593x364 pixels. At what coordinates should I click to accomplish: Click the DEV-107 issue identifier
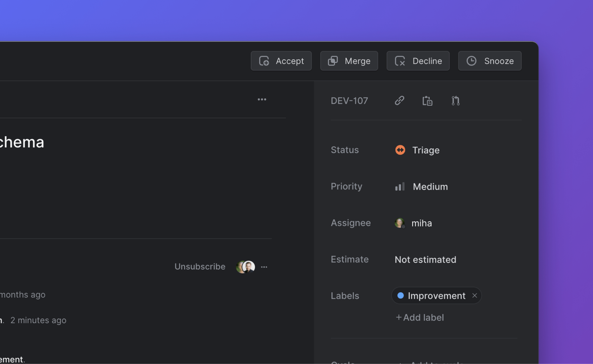[x=349, y=101]
